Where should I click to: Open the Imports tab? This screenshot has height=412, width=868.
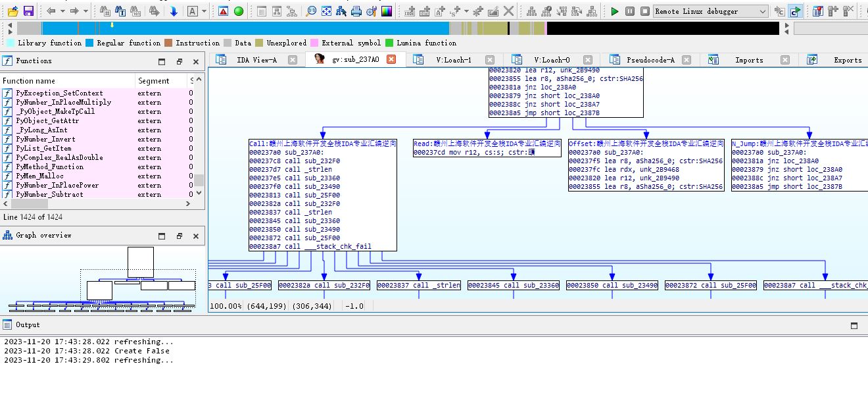pos(749,60)
